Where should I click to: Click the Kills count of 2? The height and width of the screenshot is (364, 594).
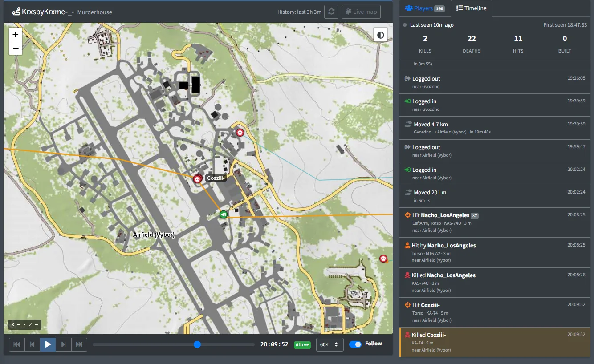click(x=425, y=39)
